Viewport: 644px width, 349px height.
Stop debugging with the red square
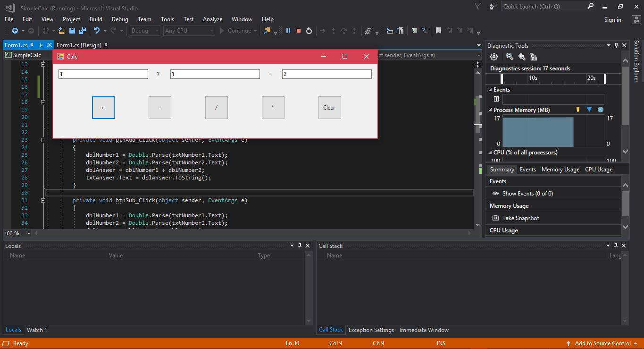[298, 31]
